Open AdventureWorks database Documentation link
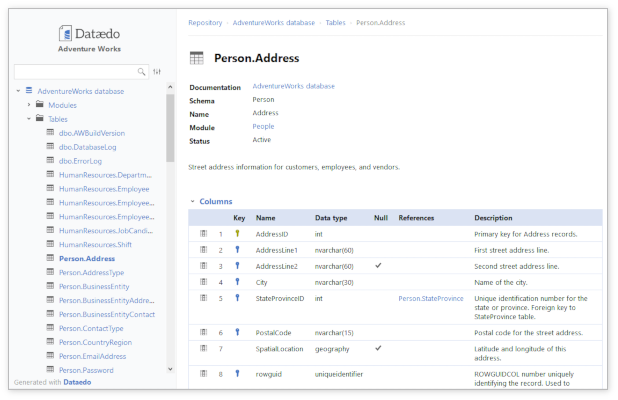 click(x=294, y=86)
